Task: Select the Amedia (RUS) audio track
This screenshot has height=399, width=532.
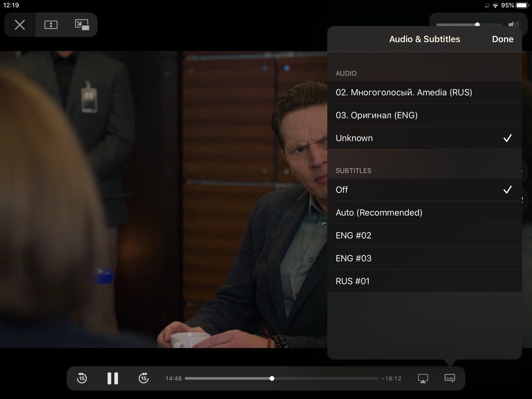Action: pyautogui.click(x=424, y=92)
